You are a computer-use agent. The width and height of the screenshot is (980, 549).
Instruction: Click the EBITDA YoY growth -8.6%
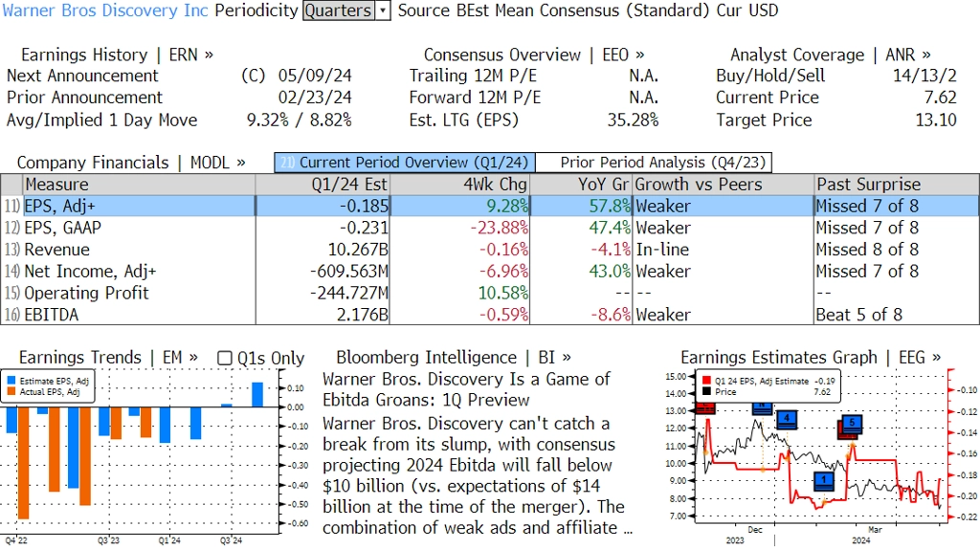coord(611,315)
